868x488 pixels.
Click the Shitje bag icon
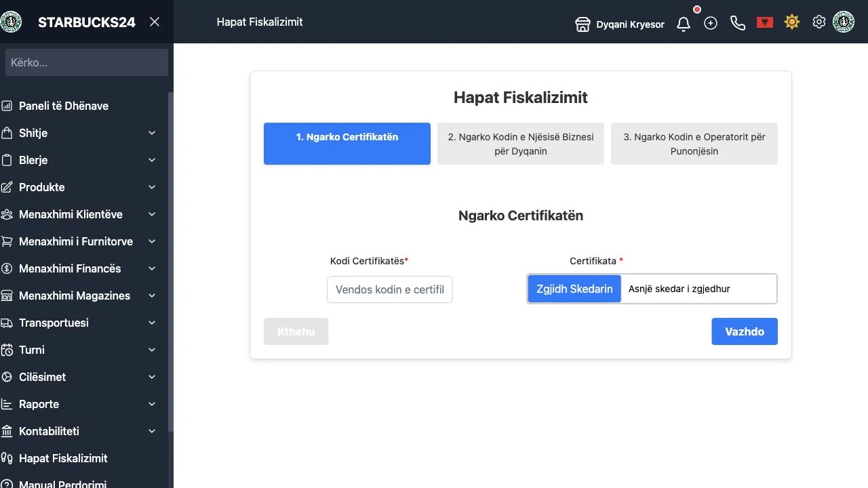(7, 133)
